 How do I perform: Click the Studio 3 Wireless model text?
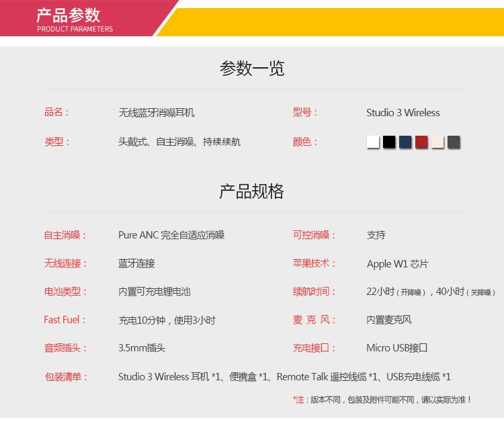(x=403, y=113)
